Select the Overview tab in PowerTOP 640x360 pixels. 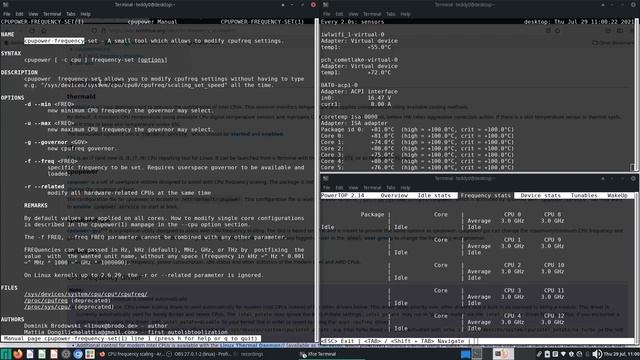[x=394, y=196]
